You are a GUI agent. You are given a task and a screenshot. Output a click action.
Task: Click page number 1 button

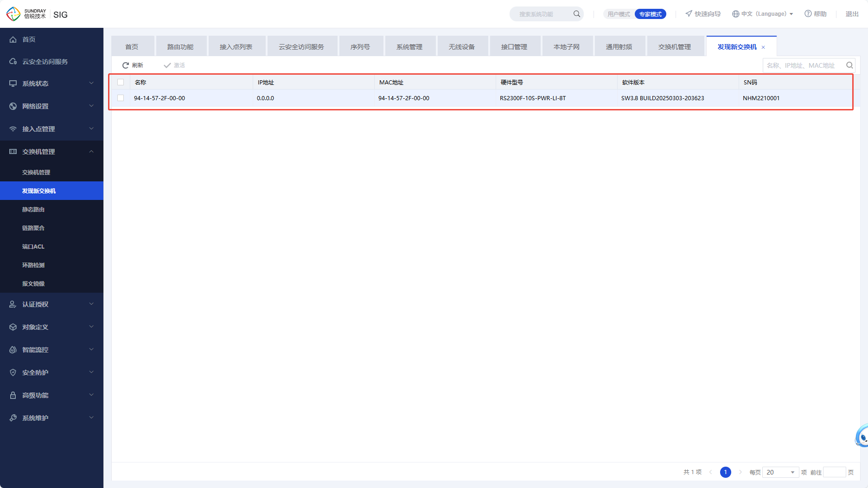(x=726, y=472)
